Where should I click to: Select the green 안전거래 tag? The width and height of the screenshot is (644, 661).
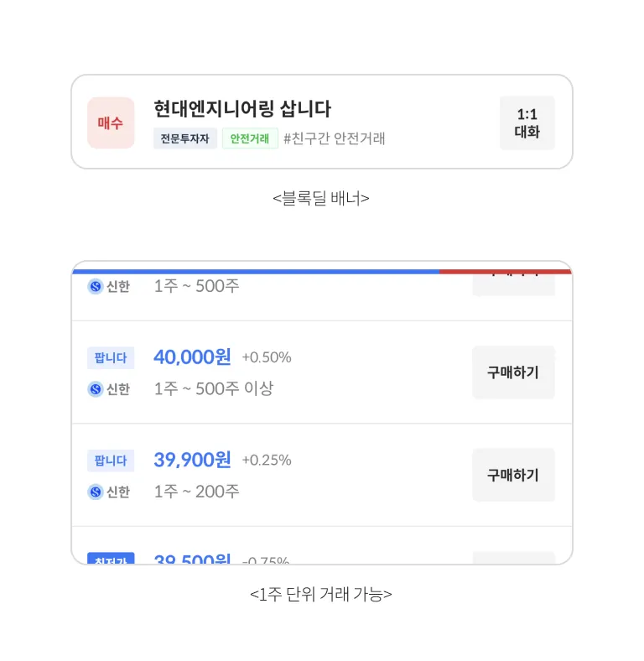point(250,138)
